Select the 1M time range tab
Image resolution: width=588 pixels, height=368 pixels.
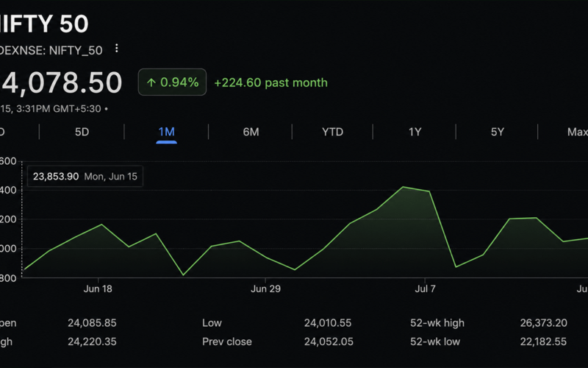pyautogui.click(x=167, y=132)
